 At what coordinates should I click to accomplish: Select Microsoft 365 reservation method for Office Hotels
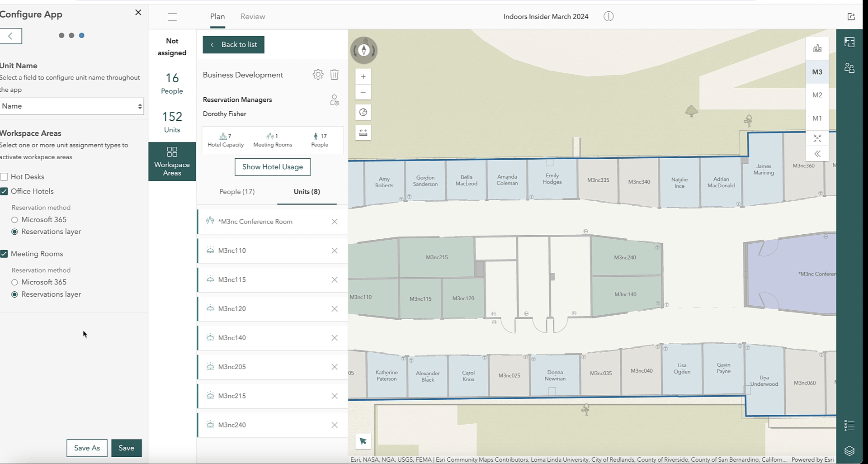coord(15,219)
